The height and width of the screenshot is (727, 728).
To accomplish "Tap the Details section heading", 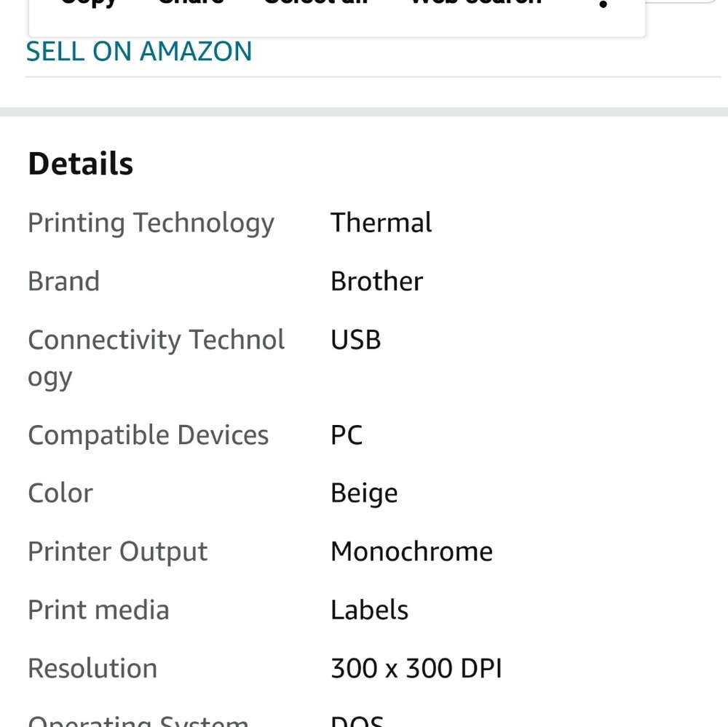I will 80,164.
